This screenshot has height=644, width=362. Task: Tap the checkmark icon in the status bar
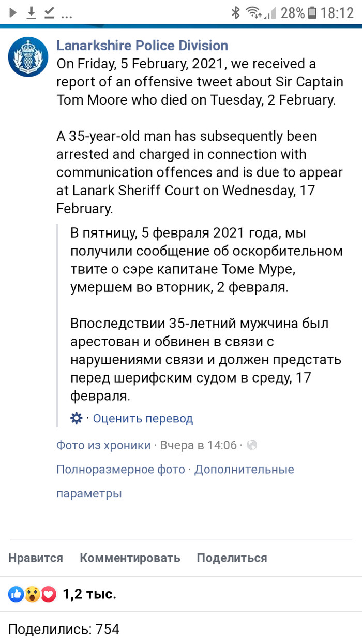pos(51,12)
